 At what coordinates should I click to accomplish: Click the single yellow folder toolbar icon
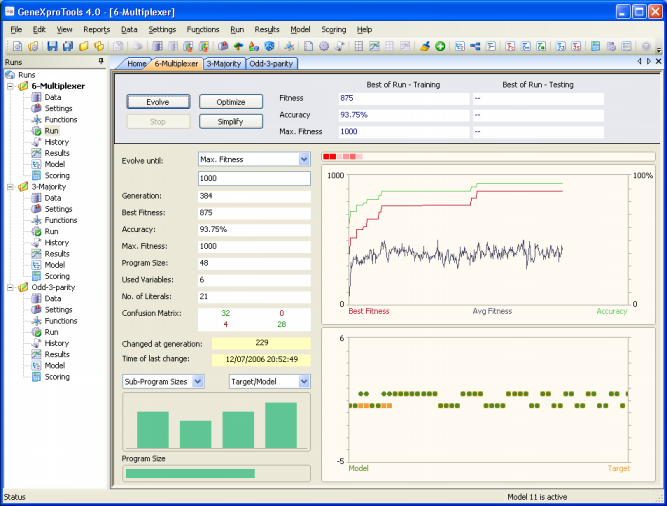83,46
